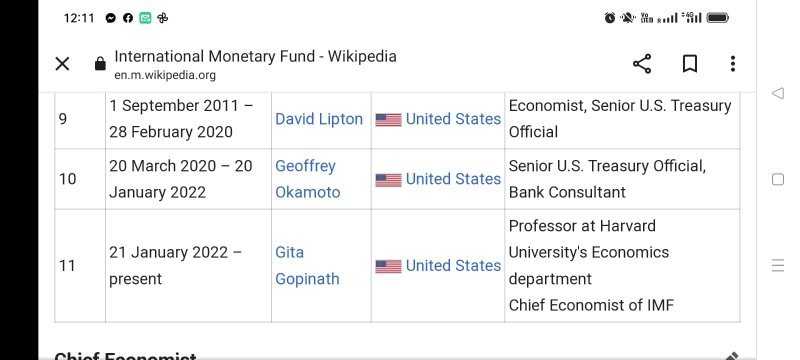
Task: Open United States link in row 11
Action: click(x=453, y=266)
